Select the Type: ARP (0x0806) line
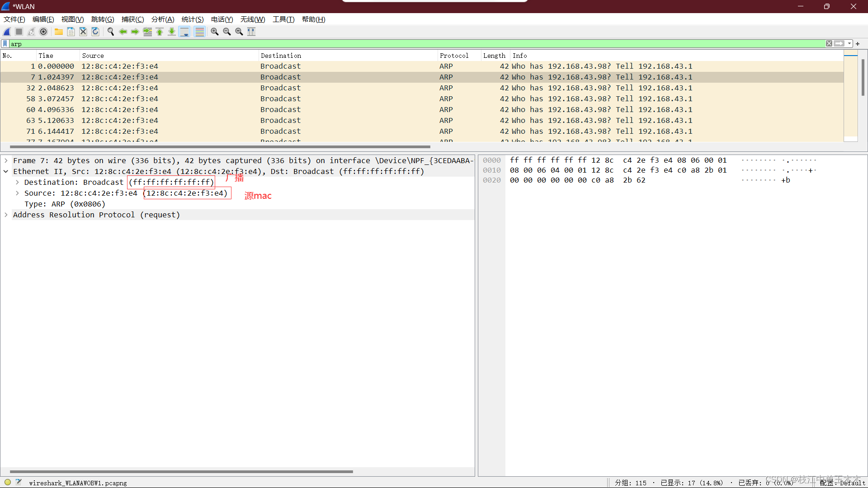 [65, 204]
